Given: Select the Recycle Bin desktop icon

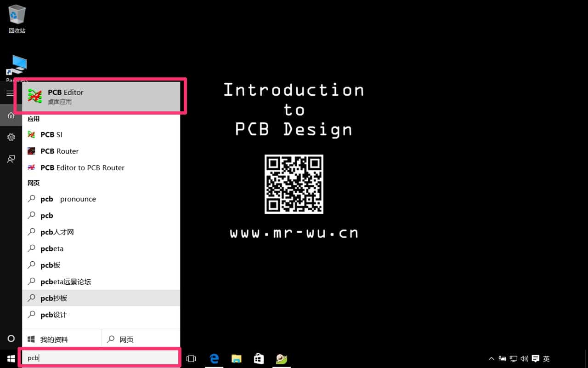Looking at the screenshot, I should 17,19.
